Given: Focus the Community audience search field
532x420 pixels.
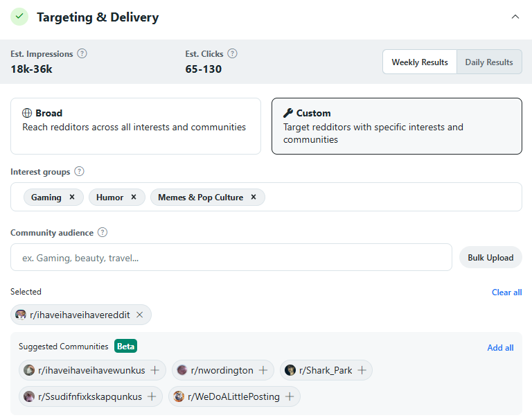Looking at the screenshot, I should click(x=231, y=257).
